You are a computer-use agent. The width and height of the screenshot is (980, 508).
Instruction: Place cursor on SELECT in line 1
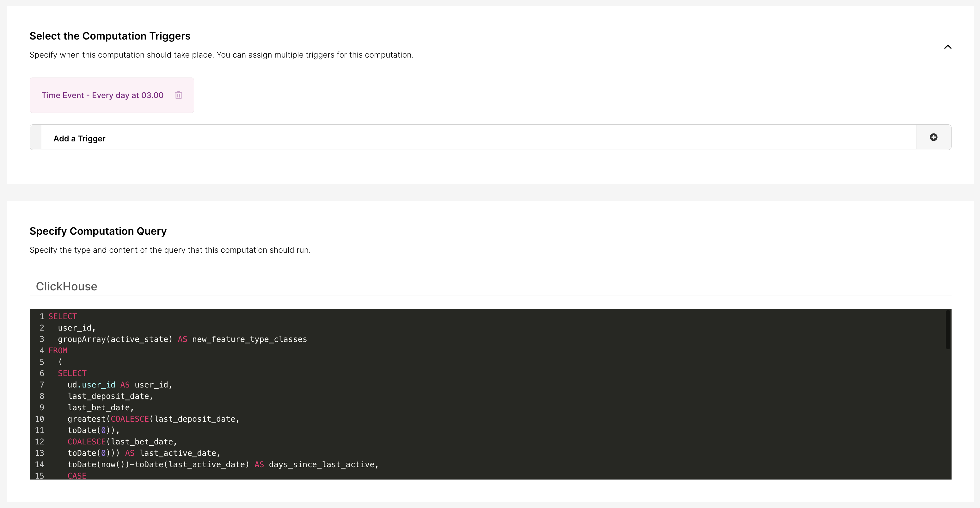pyautogui.click(x=63, y=317)
